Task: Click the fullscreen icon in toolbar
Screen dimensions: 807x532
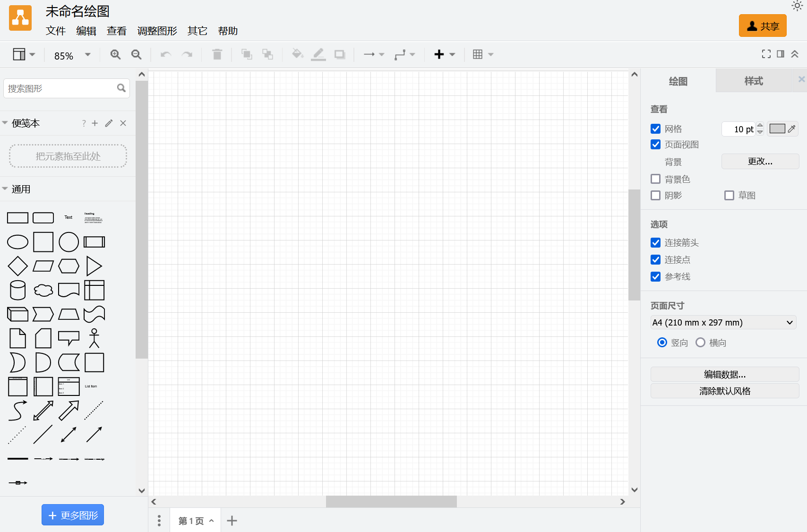Action: (x=766, y=54)
